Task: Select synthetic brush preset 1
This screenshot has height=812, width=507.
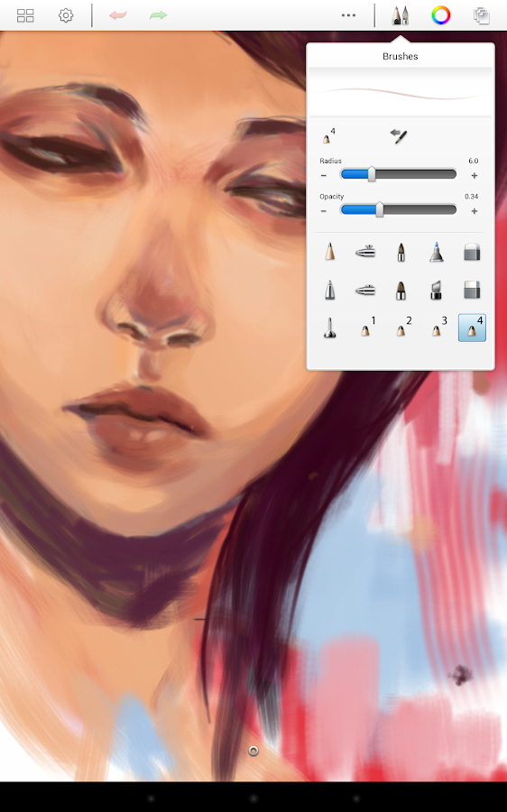Action: [366, 328]
